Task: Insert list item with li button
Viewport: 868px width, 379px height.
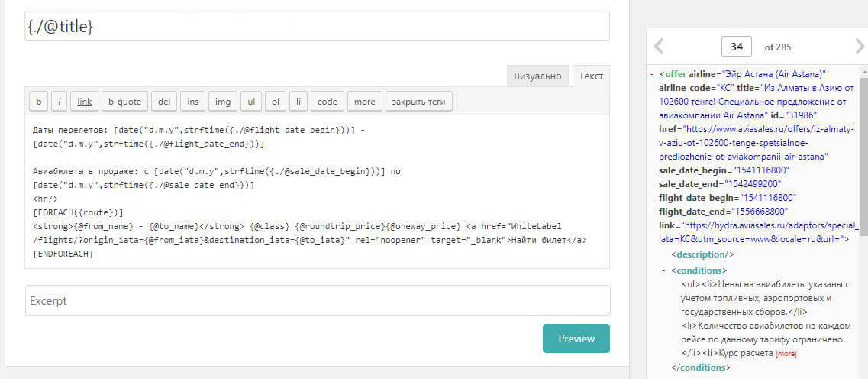Action: point(298,102)
